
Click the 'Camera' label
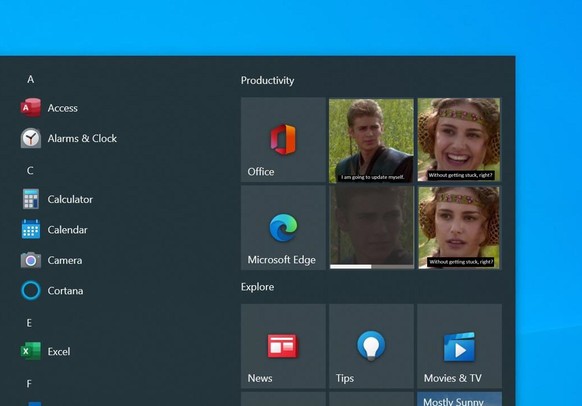pyautogui.click(x=65, y=260)
